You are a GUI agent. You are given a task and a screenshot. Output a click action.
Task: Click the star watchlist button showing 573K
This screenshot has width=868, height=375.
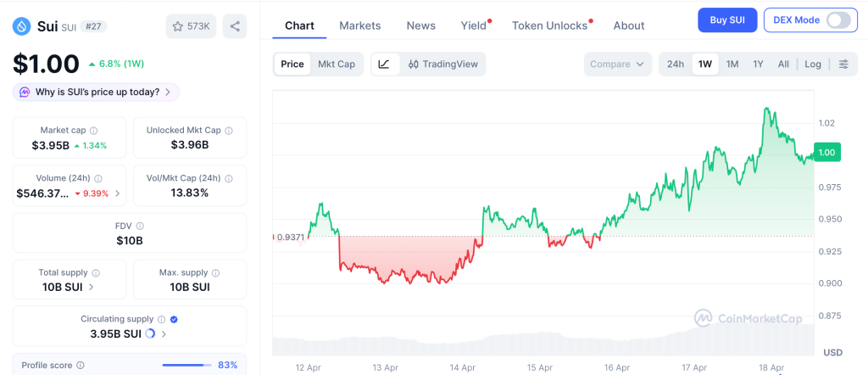pos(191,26)
